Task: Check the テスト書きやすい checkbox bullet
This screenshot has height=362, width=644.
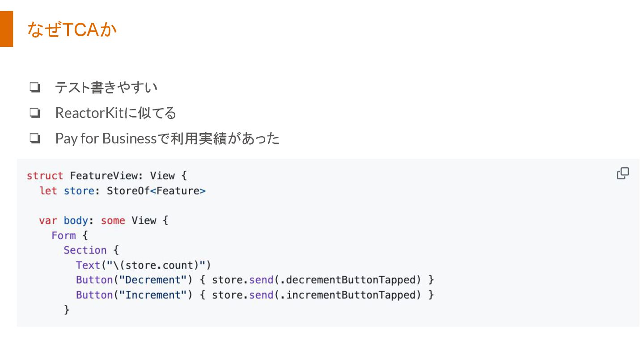Action: click(34, 88)
